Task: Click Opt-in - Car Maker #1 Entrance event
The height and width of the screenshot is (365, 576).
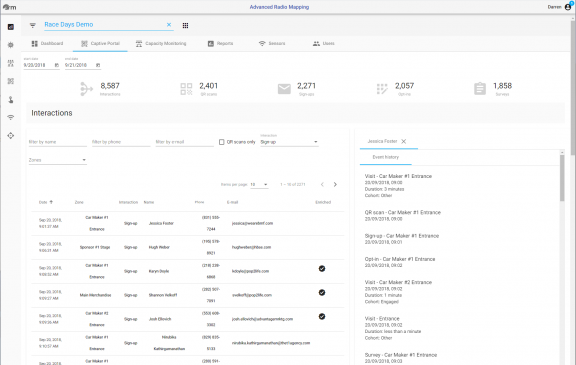Action: 400,259
